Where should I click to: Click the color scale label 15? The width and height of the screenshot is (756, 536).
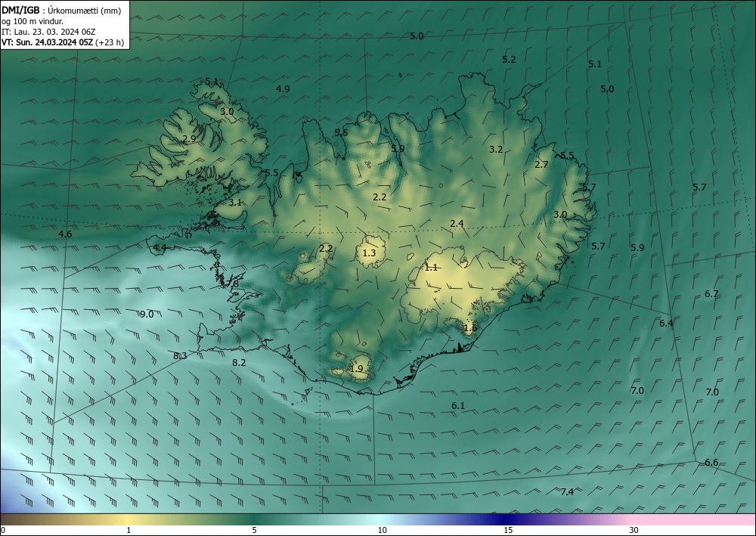(508, 530)
